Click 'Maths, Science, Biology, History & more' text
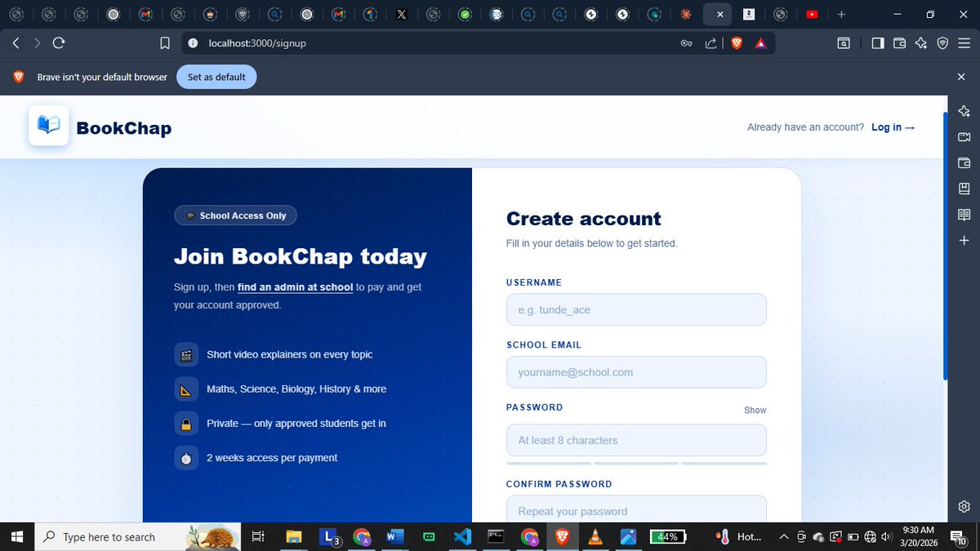The width and height of the screenshot is (980, 551). (x=296, y=389)
